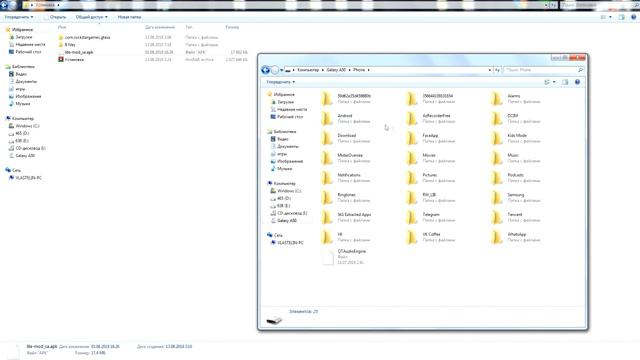The image size is (640, 360).
Task: Sort by Дата изменения column in back window
Action: 160,27
